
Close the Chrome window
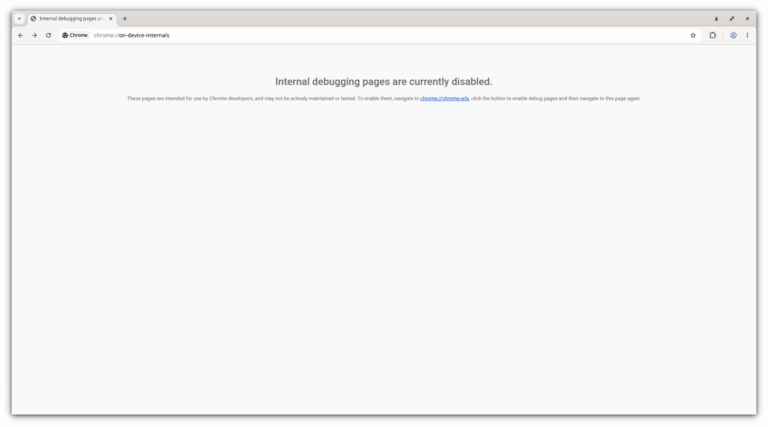coord(747,19)
